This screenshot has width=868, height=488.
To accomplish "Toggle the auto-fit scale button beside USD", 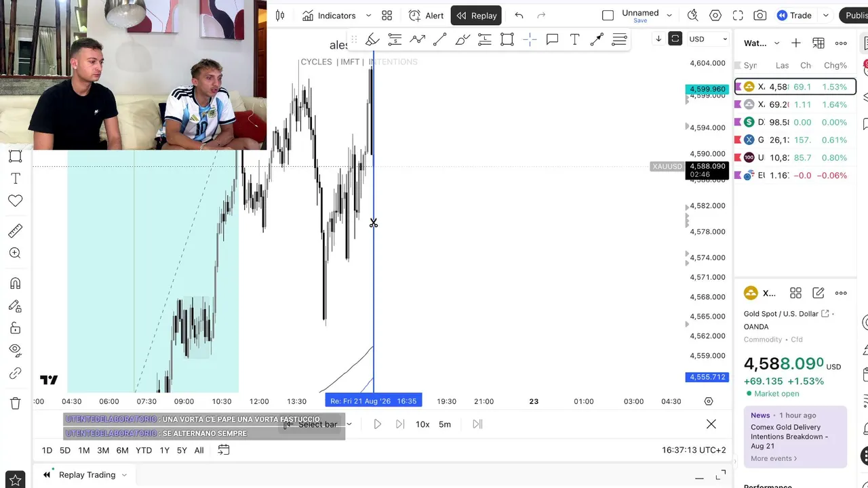I will click(675, 39).
